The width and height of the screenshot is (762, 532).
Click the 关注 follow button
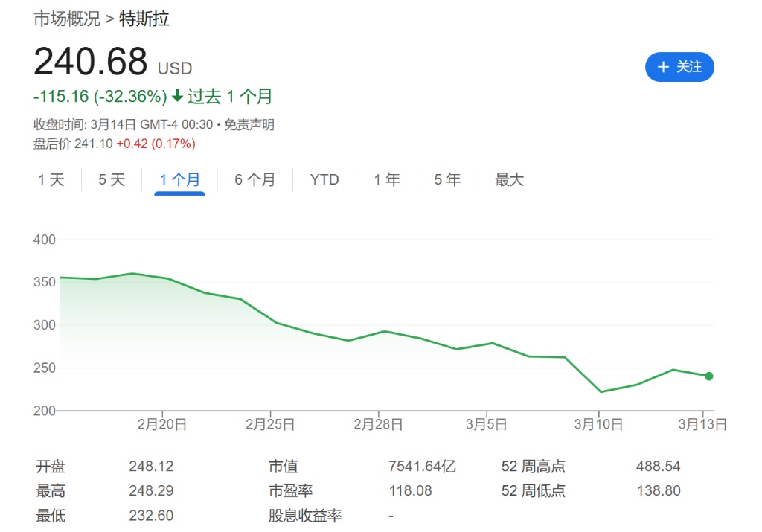(x=679, y=67)
